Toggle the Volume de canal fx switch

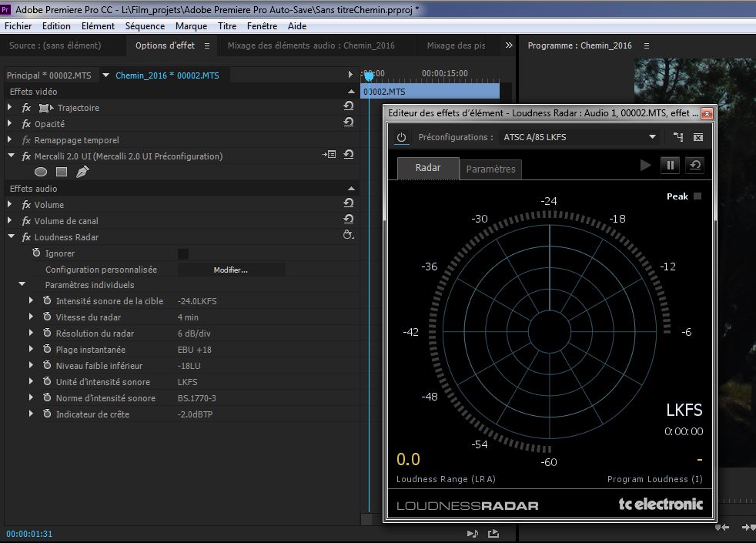[26, 221]
